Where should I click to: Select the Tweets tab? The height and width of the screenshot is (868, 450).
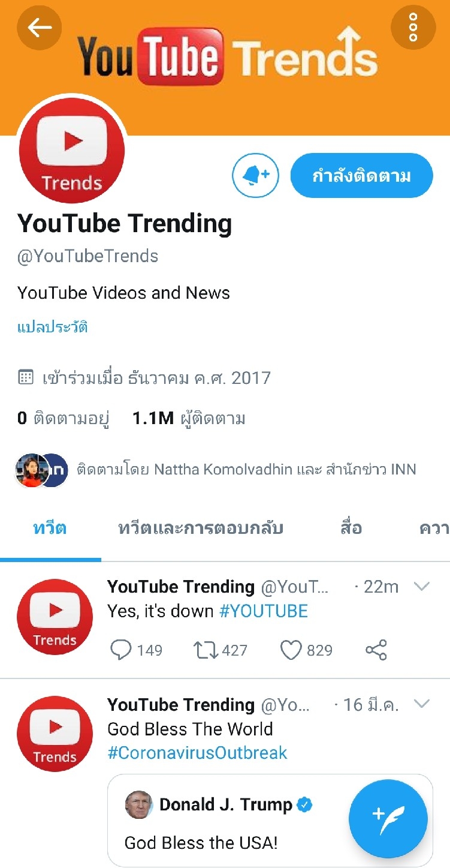pos(50,528)
